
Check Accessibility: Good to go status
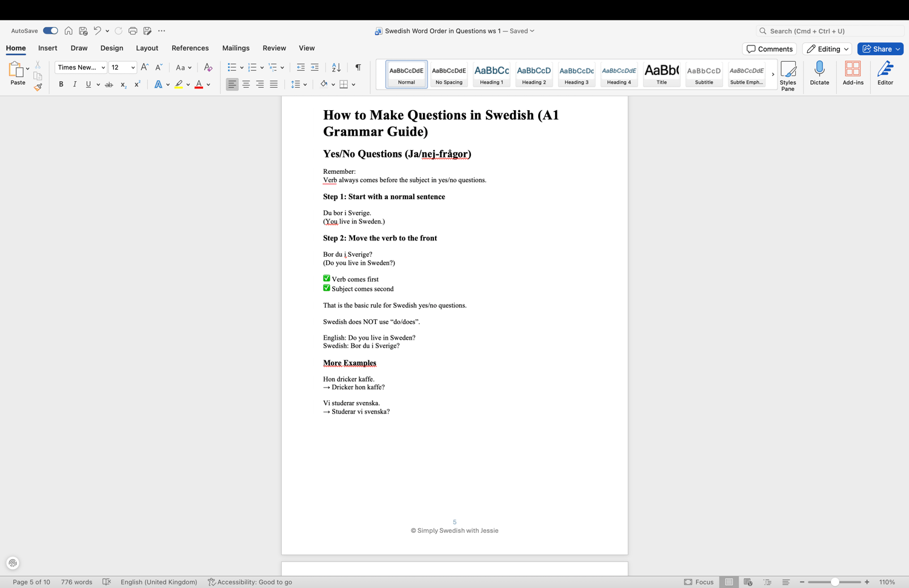coord(250,582)
